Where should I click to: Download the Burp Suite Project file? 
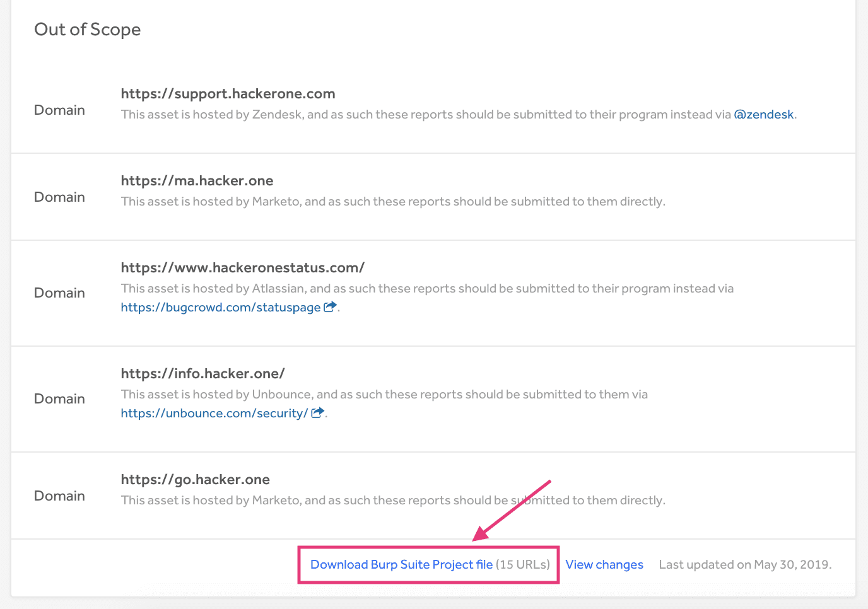pyautogui.click(x=401, y=564)
